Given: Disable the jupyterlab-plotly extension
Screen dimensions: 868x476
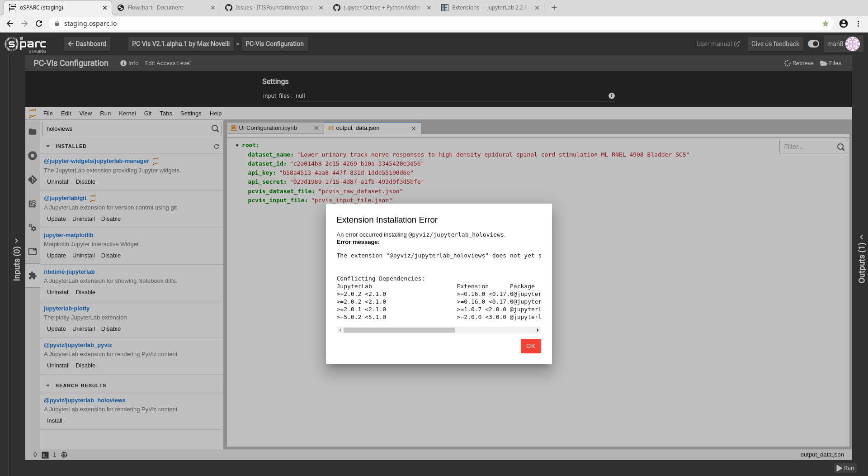Looking at the screenshot, I should click(111, 328).
